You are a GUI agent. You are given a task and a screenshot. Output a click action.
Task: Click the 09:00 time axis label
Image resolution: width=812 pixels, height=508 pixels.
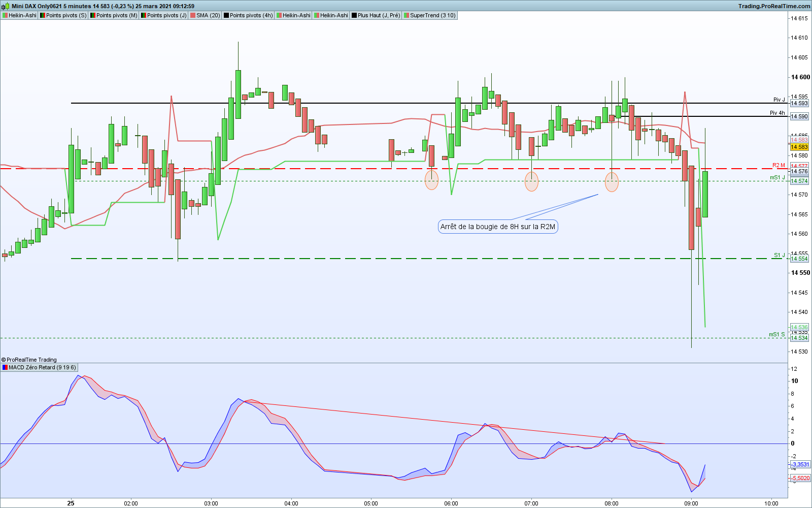(691, 503)
